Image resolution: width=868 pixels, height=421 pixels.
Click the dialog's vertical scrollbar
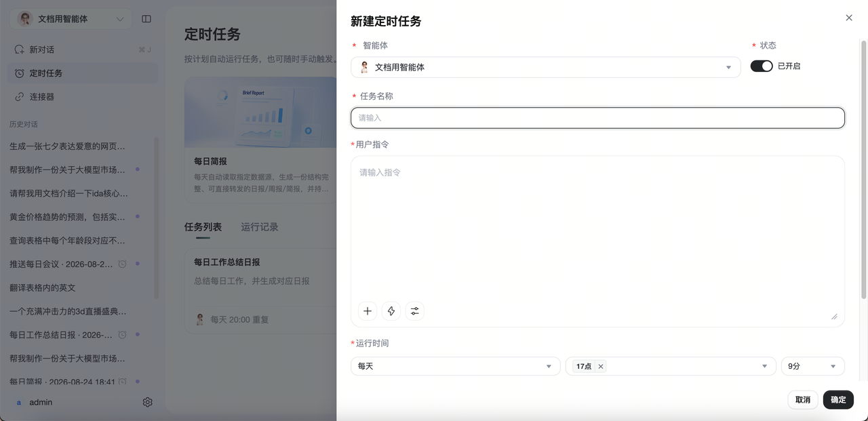pos(863,169)
